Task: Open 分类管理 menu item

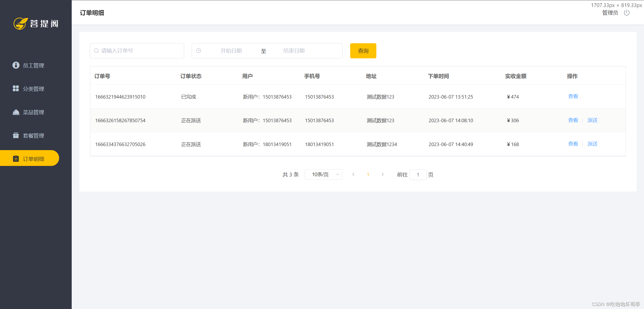Action: [x=33, y=89]
